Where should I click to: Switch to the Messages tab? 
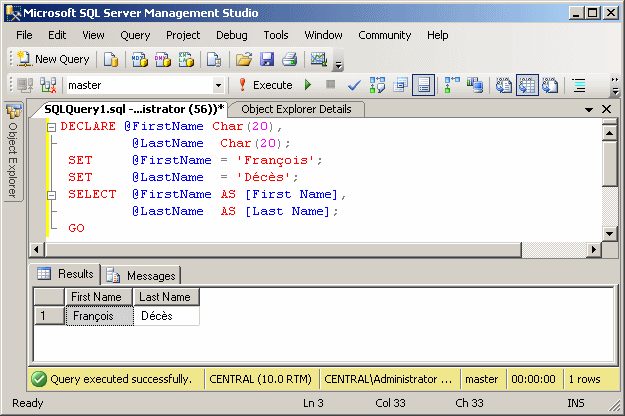[141, 275]
